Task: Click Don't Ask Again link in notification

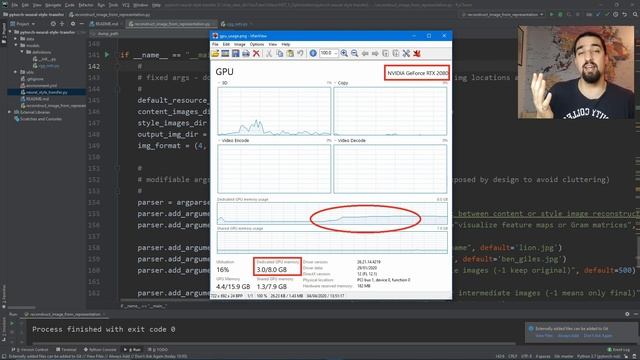Action: point(598,336)
